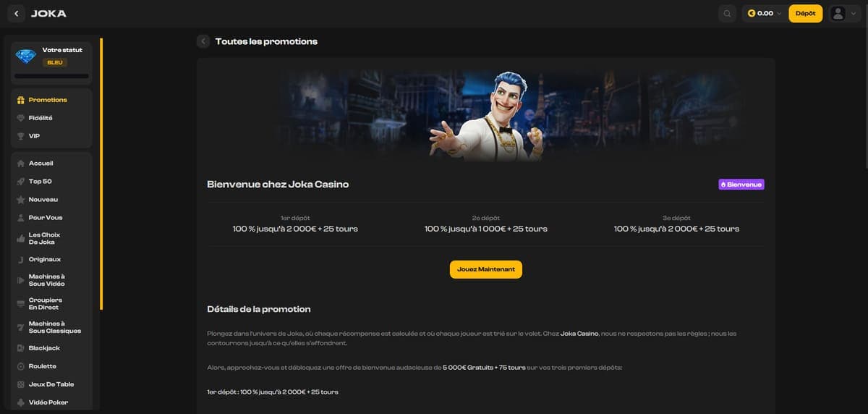Click the bold Joka Casino text in details
The image size is (868, 414).
point(579,333)
